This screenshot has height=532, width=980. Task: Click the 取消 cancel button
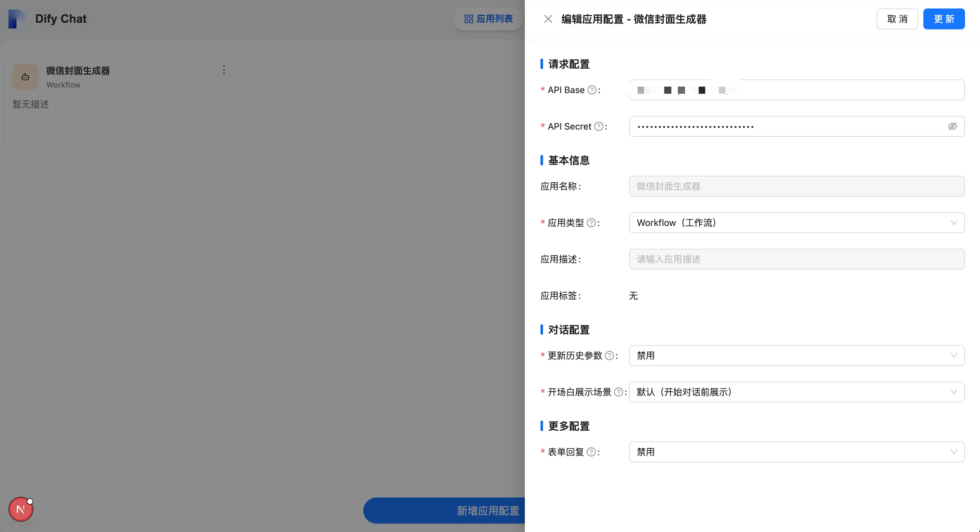(x=897, y=19)
